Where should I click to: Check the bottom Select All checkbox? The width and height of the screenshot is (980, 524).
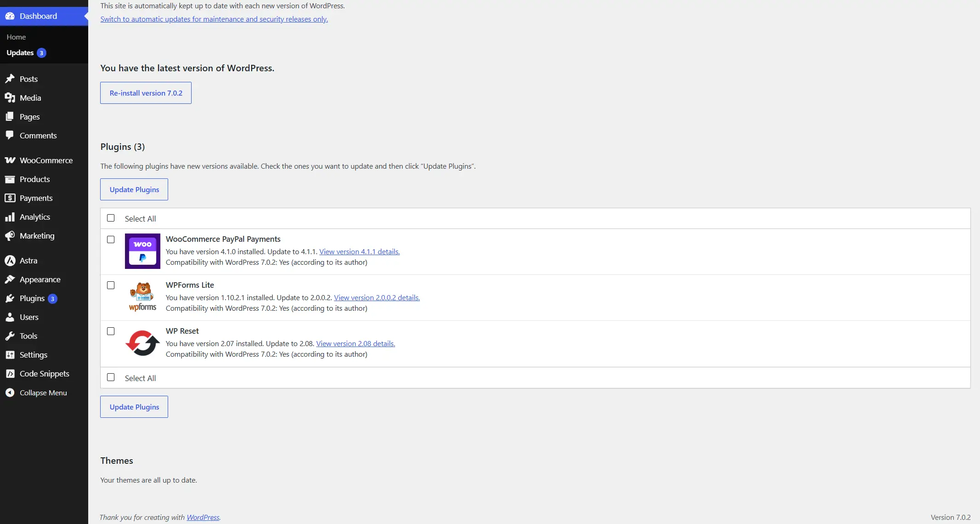pyautogui.click(x=111, y=377)
